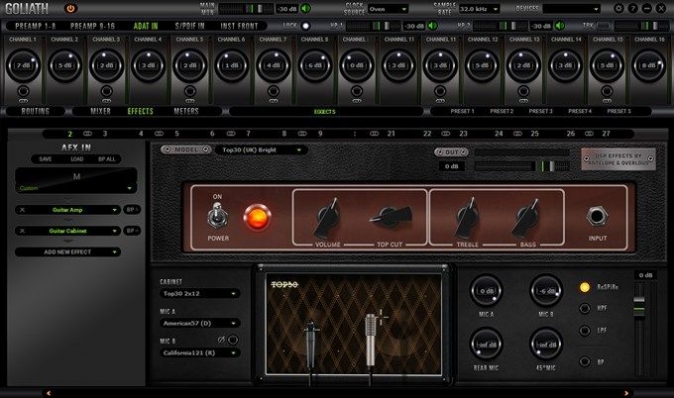674x398 pixels.
Task: Flip the amp POWER toggle switch
Action: pos(216,215)
